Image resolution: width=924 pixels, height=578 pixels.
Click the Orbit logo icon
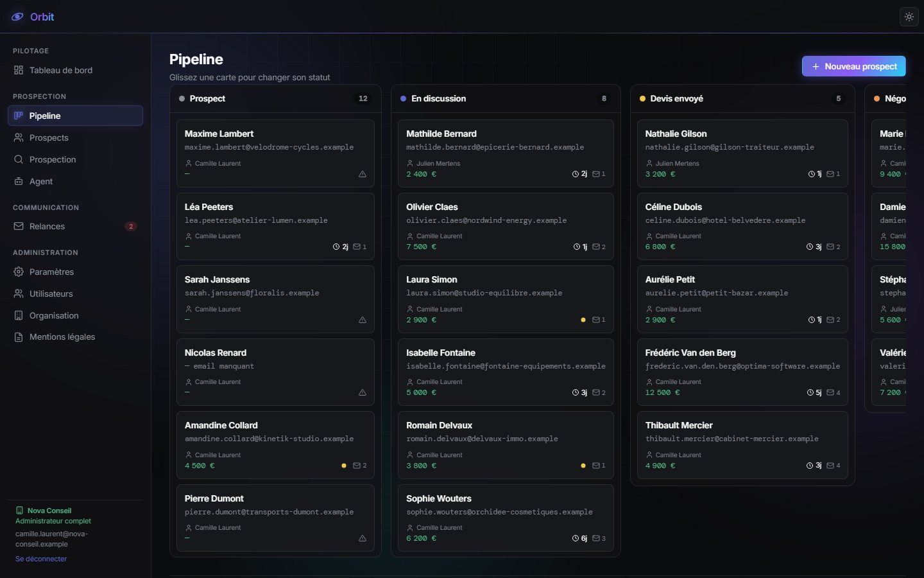tap(17, 17)
